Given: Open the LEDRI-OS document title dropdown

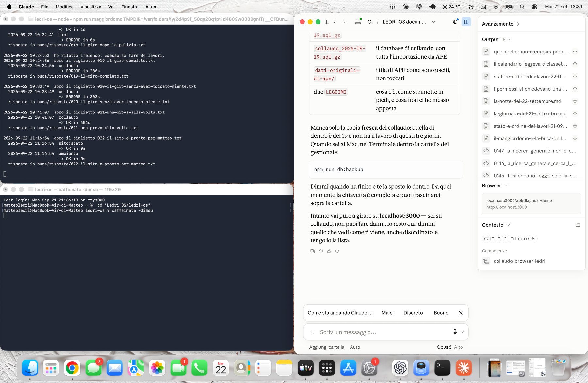Looking at the screenshot, I should tap(433, 22).
